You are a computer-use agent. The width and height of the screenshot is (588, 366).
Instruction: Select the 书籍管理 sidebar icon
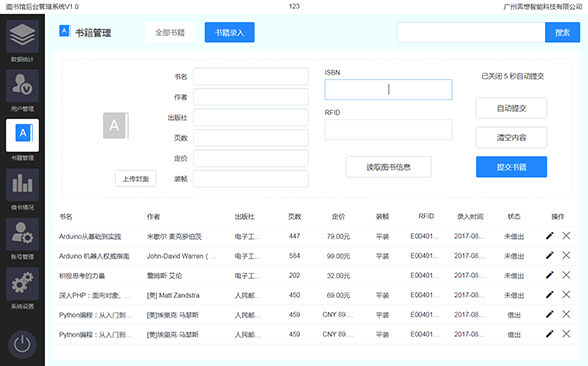pos(22,135)
